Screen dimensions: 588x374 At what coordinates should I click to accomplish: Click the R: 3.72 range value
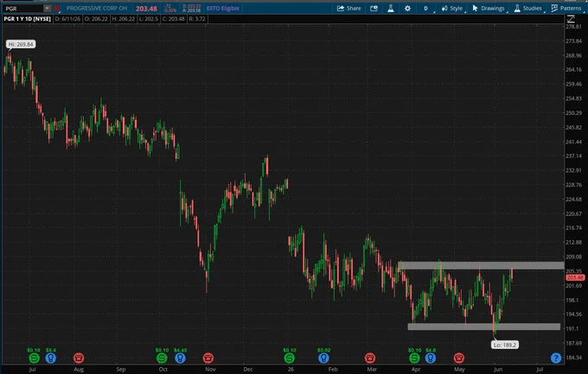(x=197, y=19)
